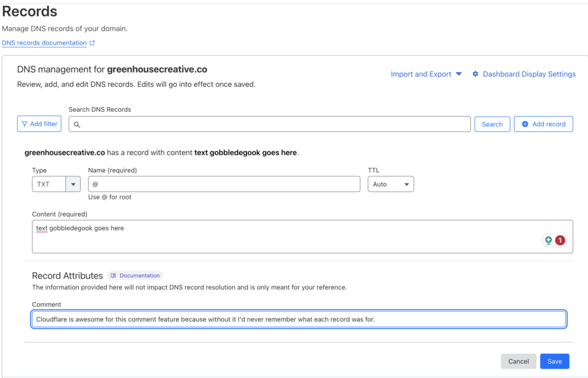Open the Documentation badge beside Record Attributes

tap(135, 275)
